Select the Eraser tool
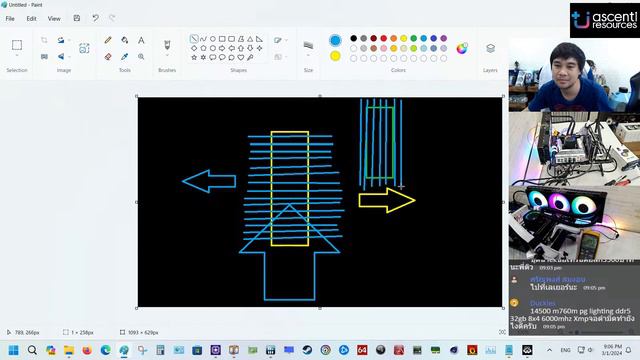This screenshot has width=640, height=360. click(108, 57)
